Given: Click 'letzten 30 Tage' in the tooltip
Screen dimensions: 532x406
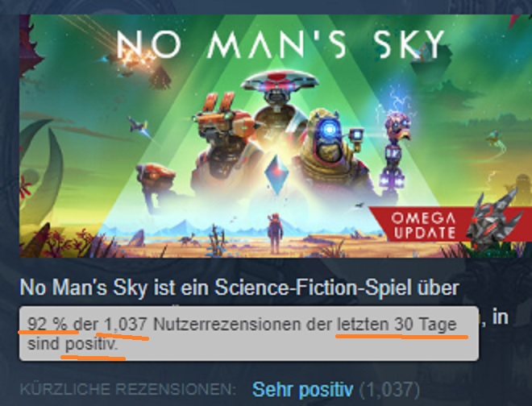Looking at the screenshot, I should coord(397,325).
